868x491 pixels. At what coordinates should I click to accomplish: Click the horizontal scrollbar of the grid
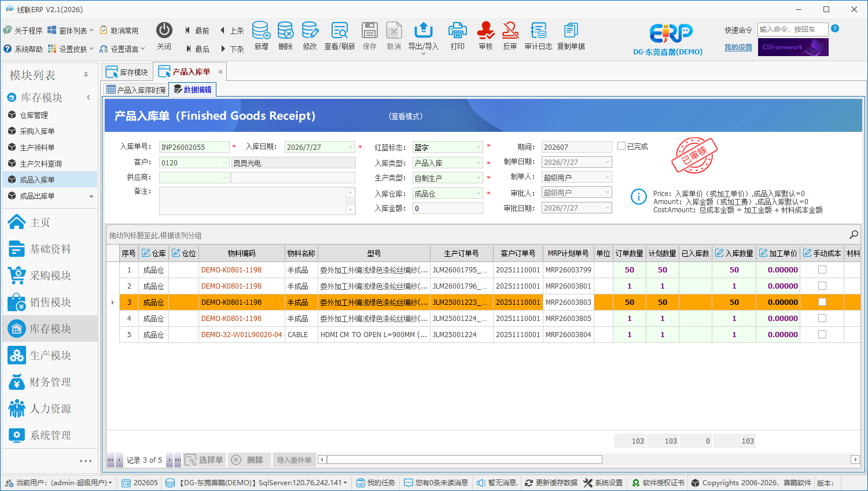coord(464,460)
